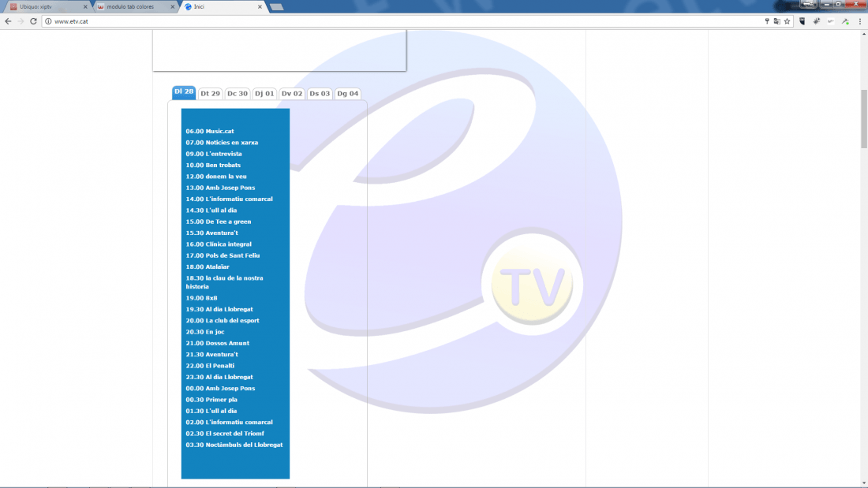The height and width of the screenshot is (488, 868).
Task: Click 01.30 L'ull al dia entry
Action: 211,411
